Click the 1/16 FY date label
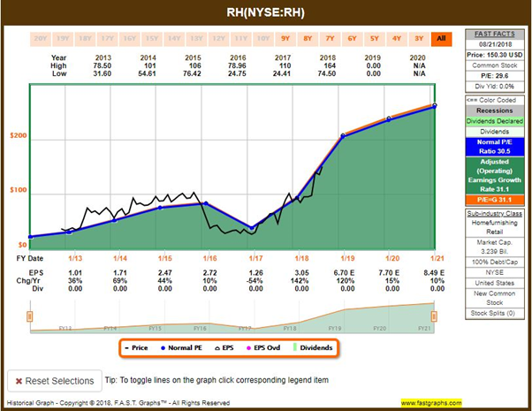Viewport: 532px width, 411px height. pyautogui.click(x=209, y=258)
